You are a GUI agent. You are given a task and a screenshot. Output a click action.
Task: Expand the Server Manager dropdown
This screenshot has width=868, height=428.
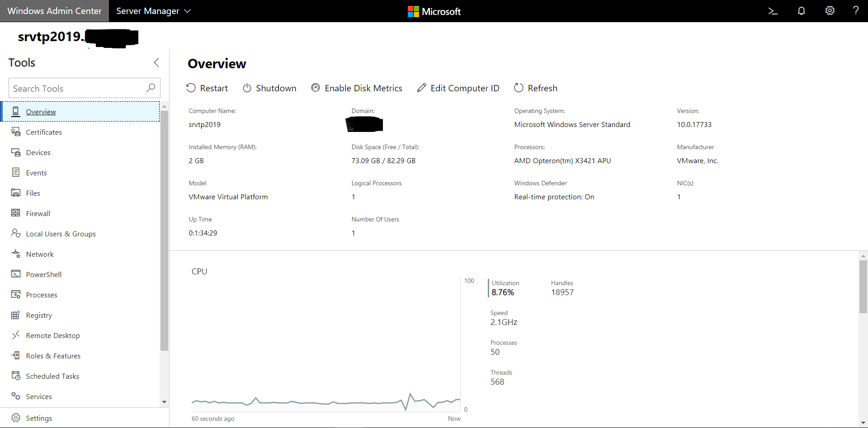[x=153, y=11]
